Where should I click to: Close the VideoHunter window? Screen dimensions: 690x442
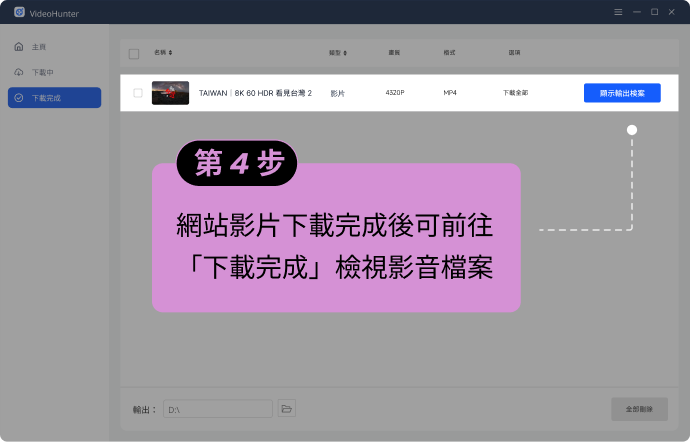672,12
